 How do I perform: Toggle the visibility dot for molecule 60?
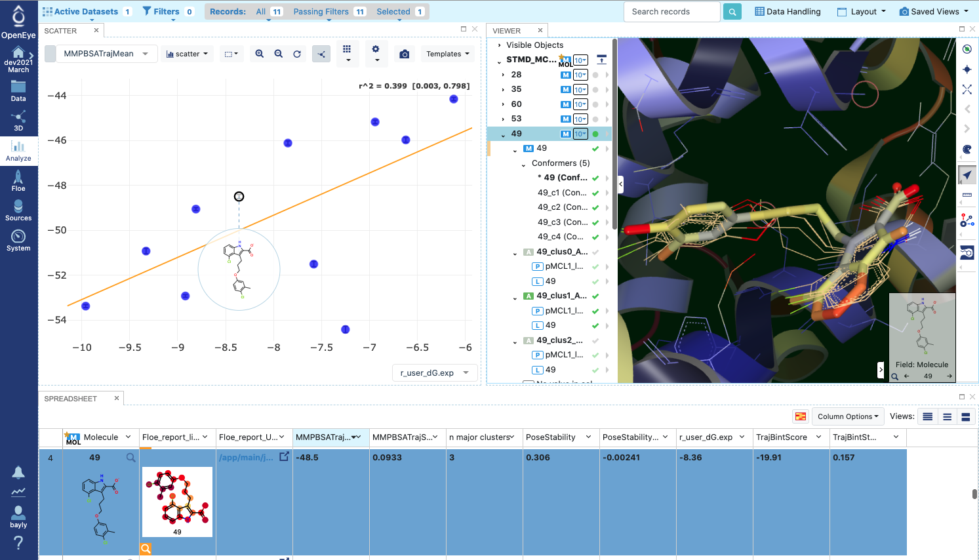point(595,104)
